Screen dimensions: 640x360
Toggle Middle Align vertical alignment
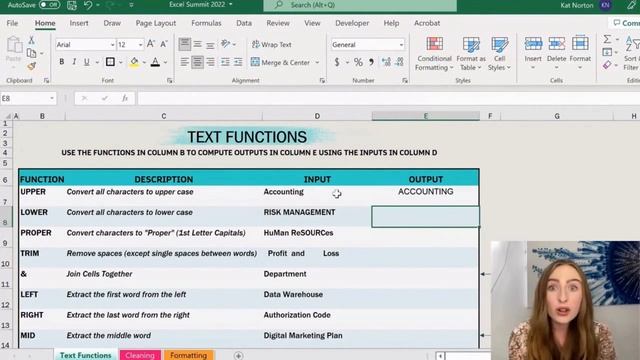198,44
